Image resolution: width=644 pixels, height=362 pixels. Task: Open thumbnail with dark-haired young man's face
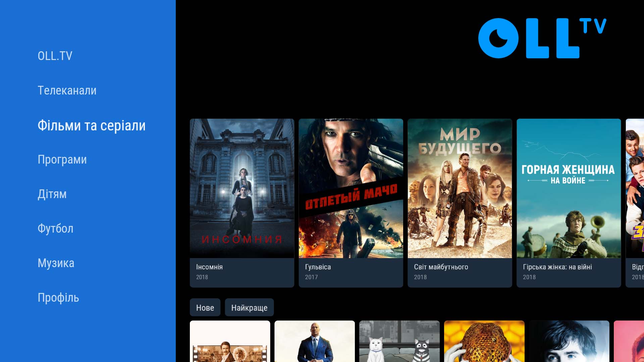[x=569, y=341]
